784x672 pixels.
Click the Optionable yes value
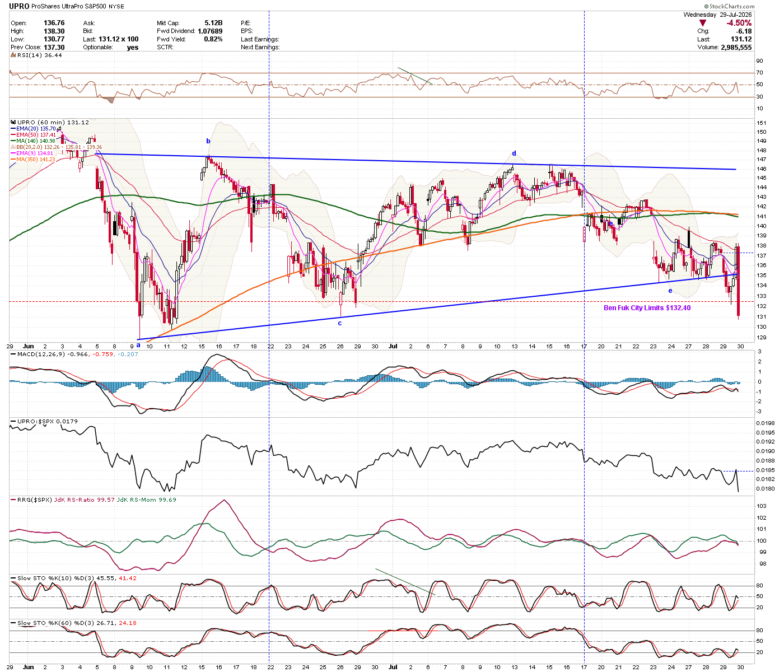(133, 48)
